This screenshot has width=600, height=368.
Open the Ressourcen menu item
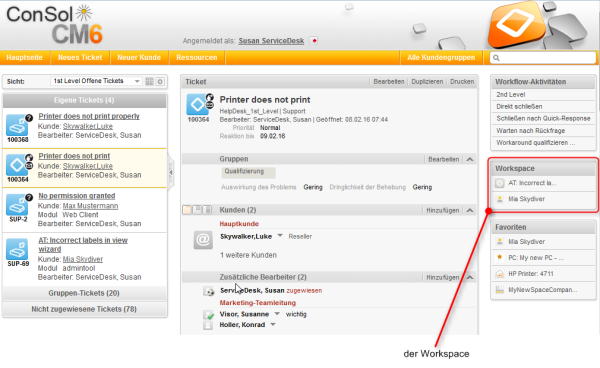(197, 58)
